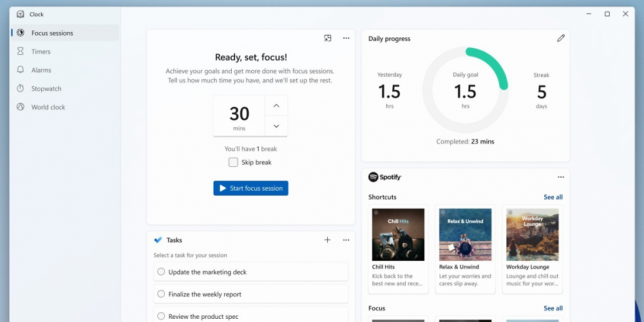Screen dimensions: 644x322
Task: Pop out the focus session to compact view
Action: [328, 38]
